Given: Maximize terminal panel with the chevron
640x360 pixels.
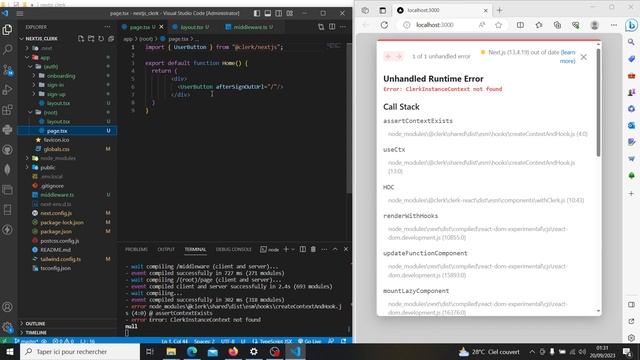Looking at the screenshot, I should click(335, 249).
